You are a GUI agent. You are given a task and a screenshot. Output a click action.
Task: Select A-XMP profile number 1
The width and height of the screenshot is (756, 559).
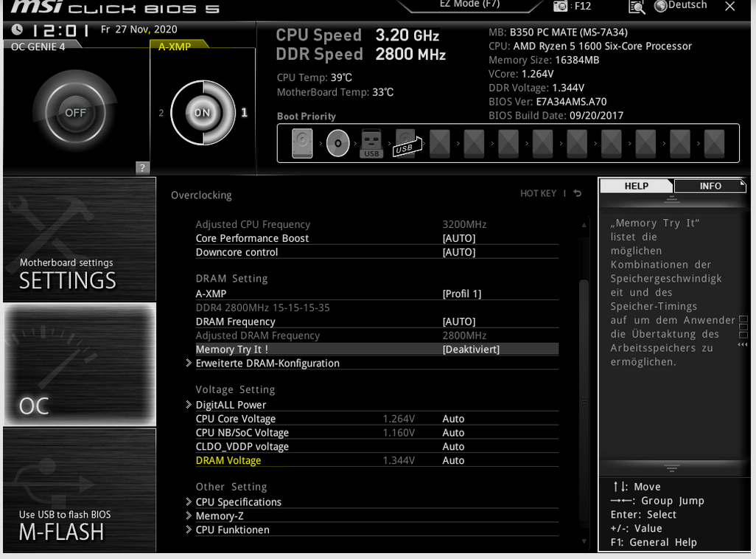[245, 113]
